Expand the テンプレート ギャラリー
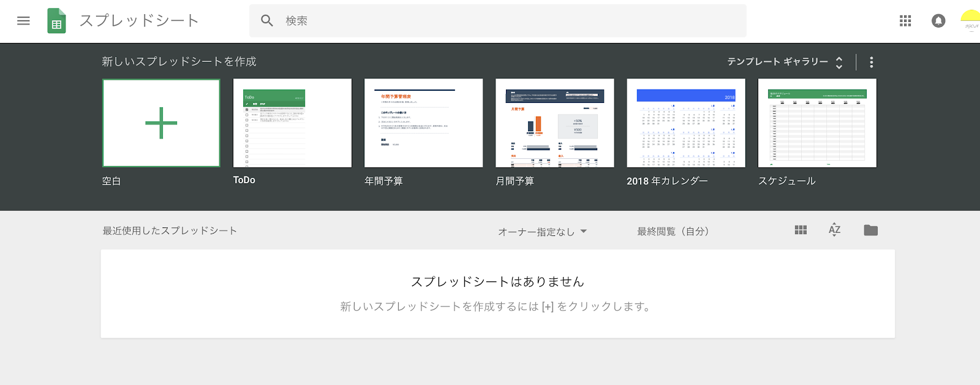The image size is (980, 385). click(785, 62)
